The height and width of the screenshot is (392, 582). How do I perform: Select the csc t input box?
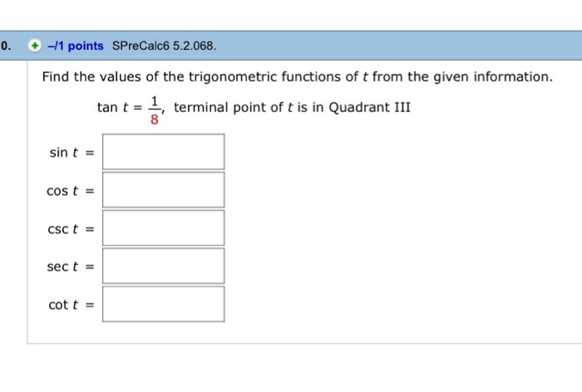point(164,228)
